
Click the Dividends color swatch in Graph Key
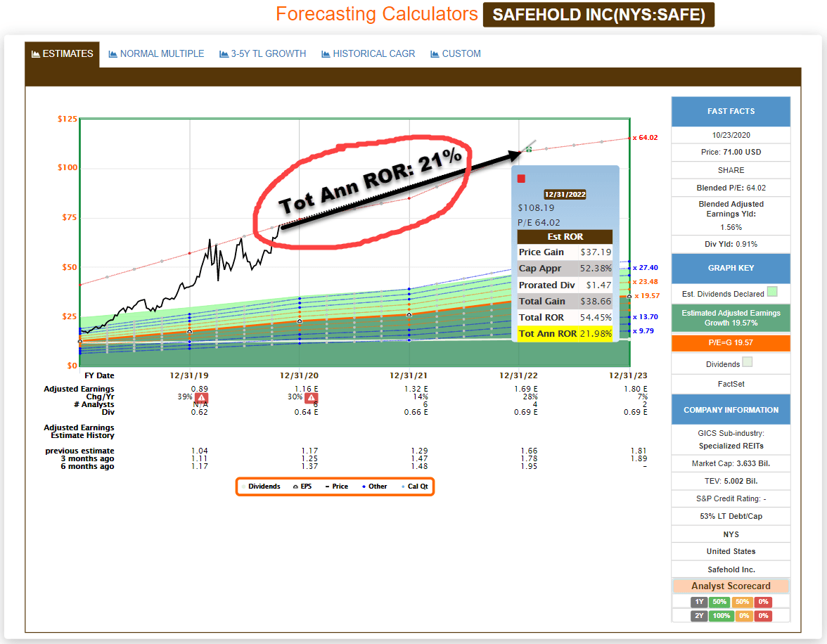click(x=747, y=362)
